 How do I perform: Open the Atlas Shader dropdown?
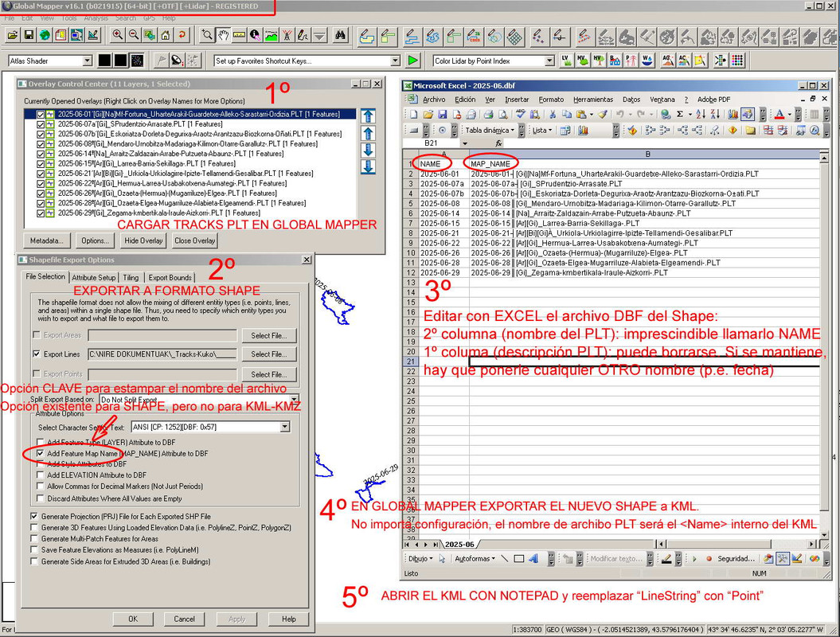pyautogui.click(x=88, y=61)
